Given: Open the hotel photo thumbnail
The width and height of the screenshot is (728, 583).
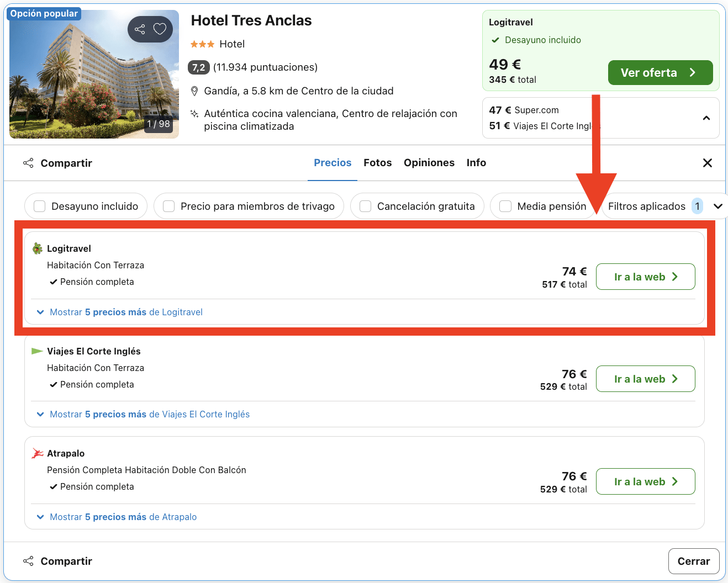Looking at the screenshot, I should click(x=94, y=74).
